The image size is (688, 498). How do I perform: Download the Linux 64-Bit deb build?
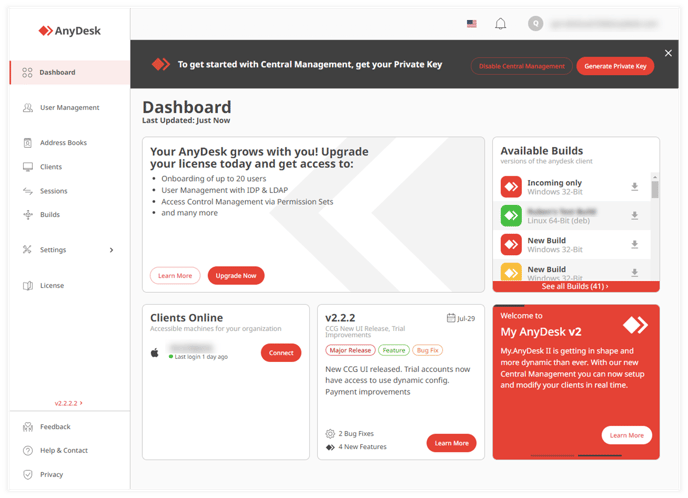[634, 216]
